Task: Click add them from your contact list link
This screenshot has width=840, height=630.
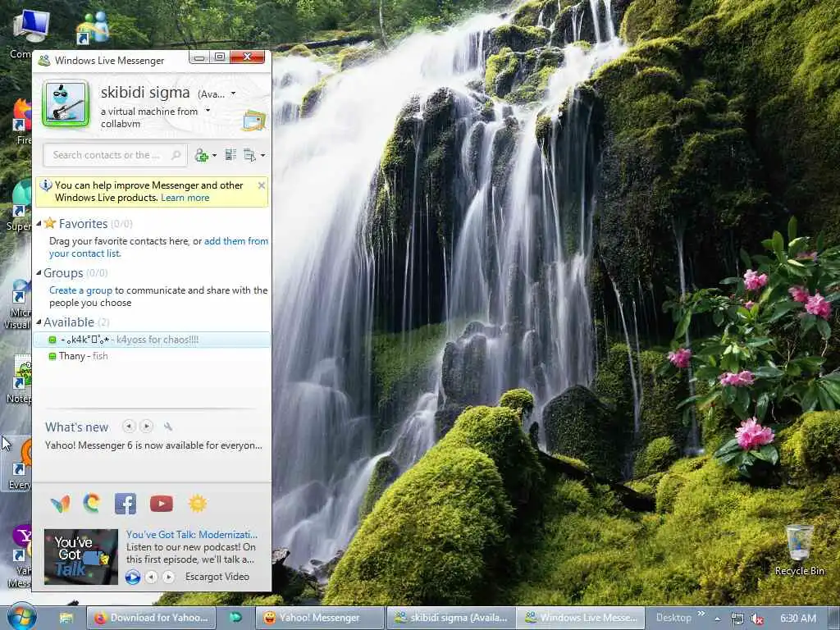Action: coord(158,248)
